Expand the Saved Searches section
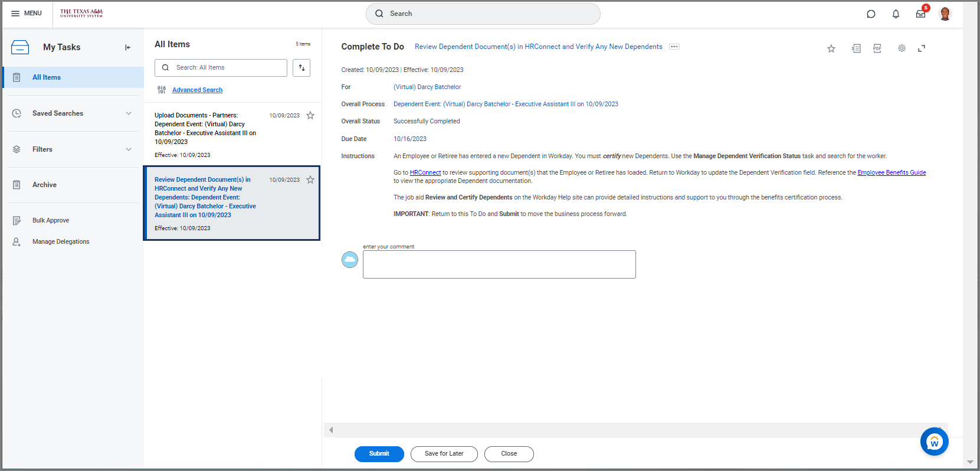Image resolution: width=980 pixels, height=471 pixels. (x=128, y=113)
